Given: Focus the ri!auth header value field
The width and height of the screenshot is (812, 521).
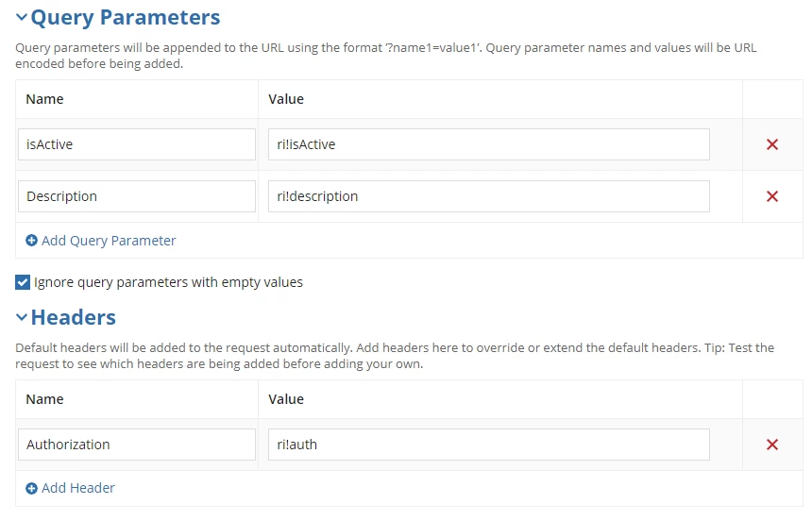Looking at the screenshot, I should pos(489,445).
